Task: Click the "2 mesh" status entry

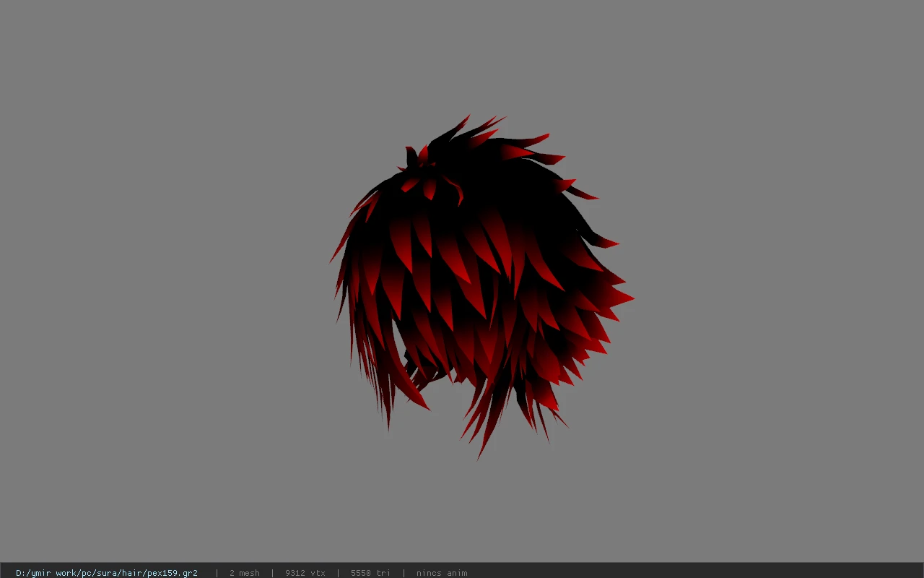Action: pos(245,573)
